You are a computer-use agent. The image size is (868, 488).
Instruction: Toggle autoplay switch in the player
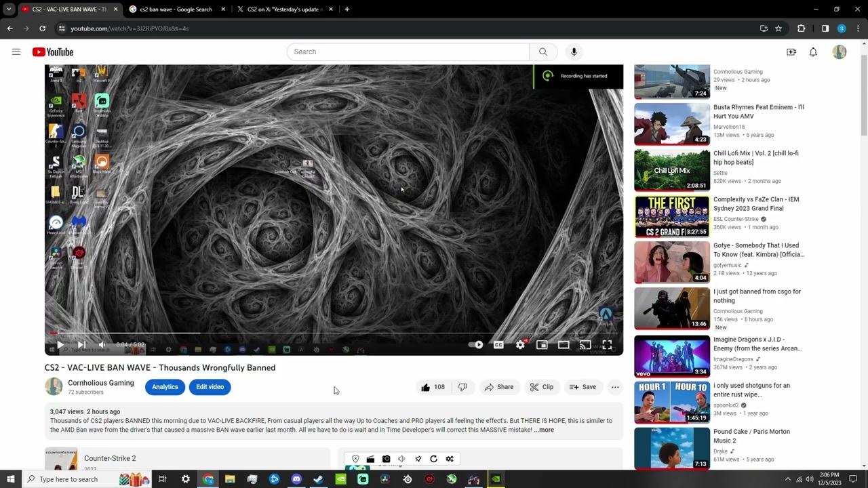477,345
